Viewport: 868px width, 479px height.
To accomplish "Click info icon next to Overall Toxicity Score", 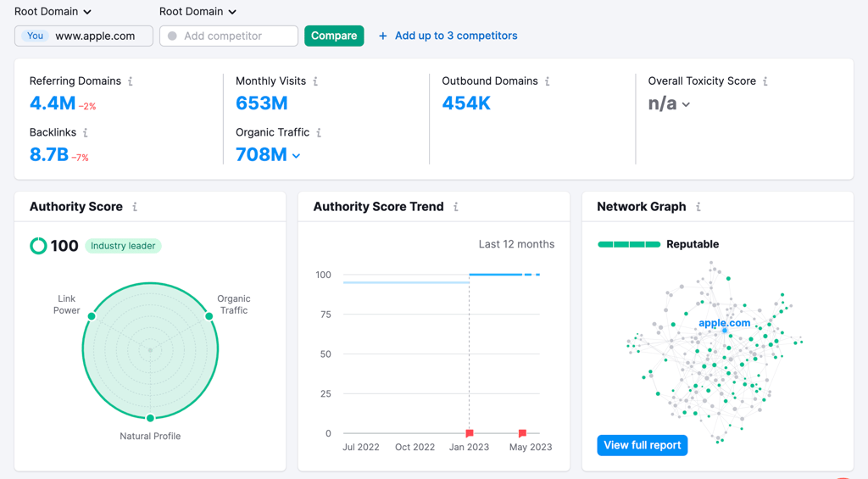I will (x=765, y=81).
